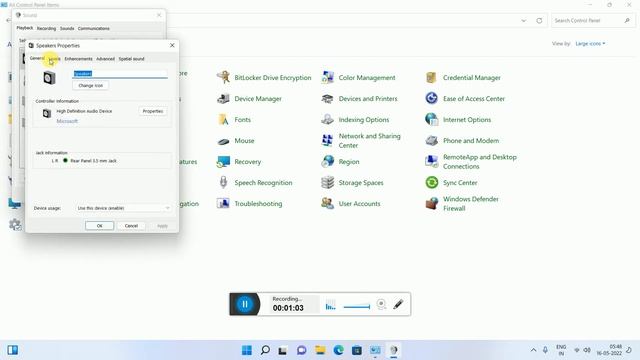Launch Microsoft Edge from taskbar
The width and height of the screenshot is (640, 360).
[338, 350]
